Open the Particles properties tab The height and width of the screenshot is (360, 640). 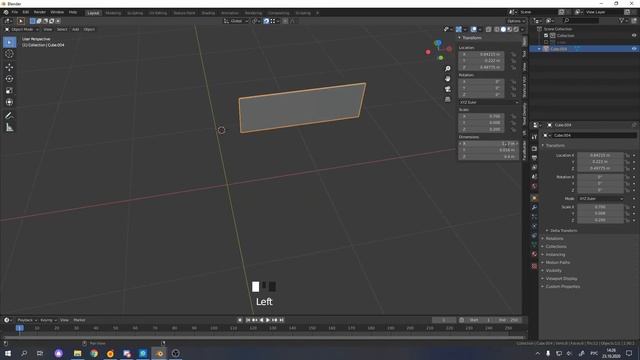coord(534,217)
